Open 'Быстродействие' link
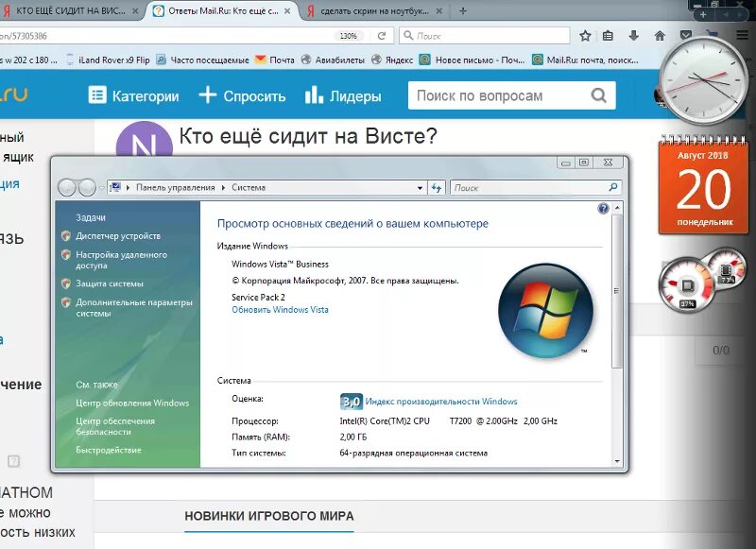This screenshot has height=549, width=756. coord(109,450)
